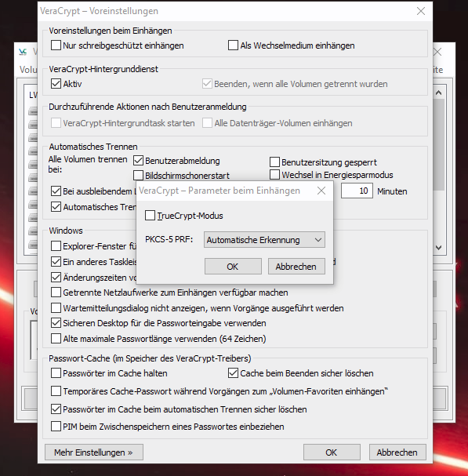The image size is (468, 476).
Task: Toggle Beenden, wenn alle Volumen getrennt wurden
Action: (207, 83)
